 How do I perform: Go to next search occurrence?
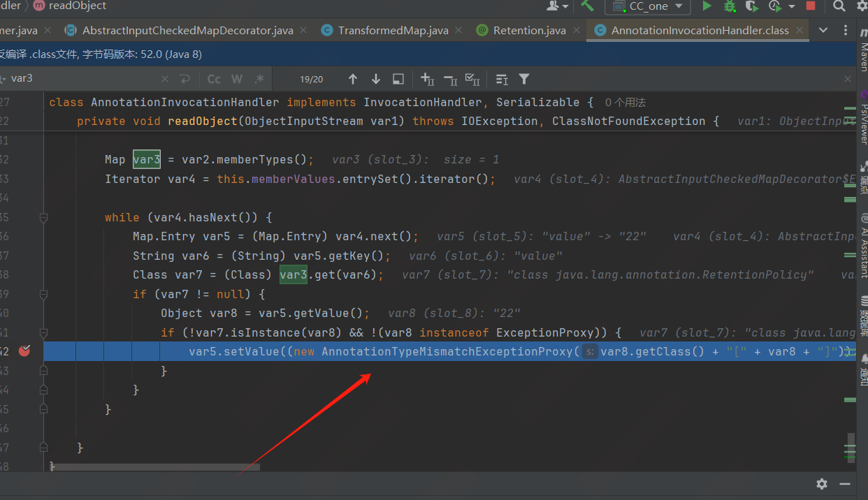375,79
